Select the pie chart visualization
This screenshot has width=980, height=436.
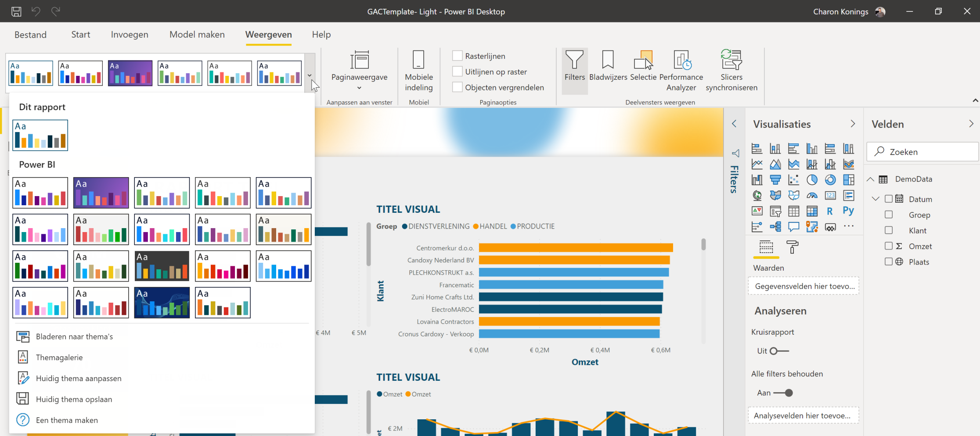tap(812, 180)
